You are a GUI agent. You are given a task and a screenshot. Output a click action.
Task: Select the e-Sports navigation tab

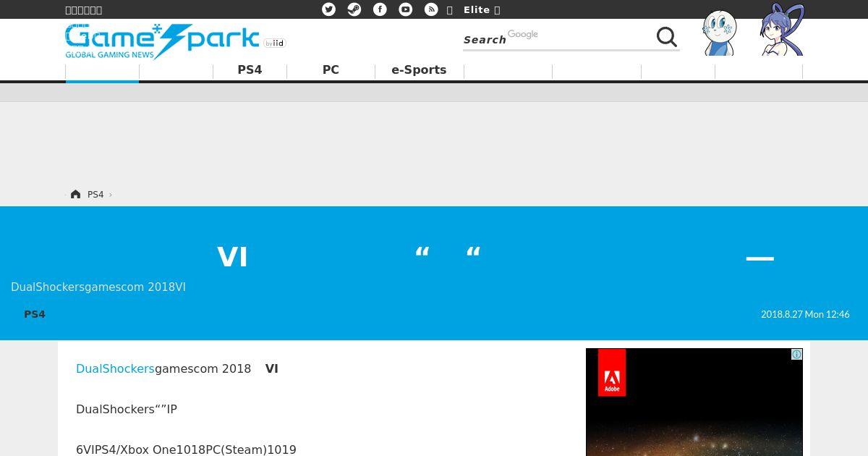[419, 70]
